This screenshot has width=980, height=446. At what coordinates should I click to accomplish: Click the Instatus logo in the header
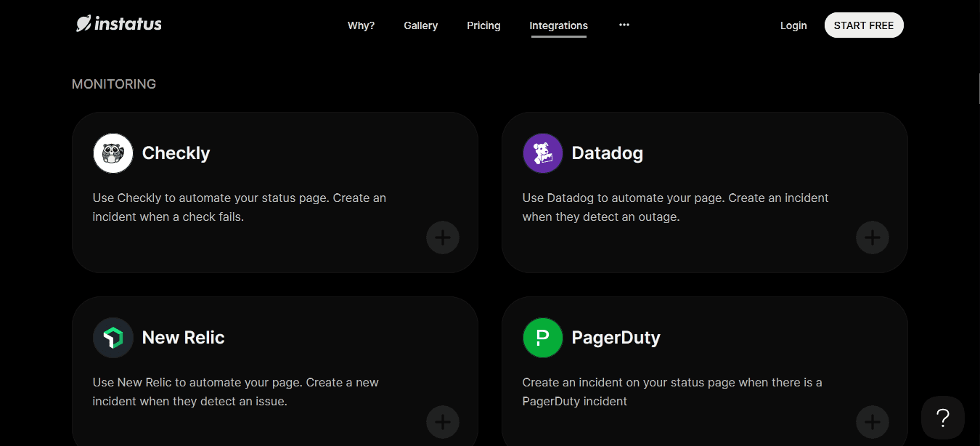119,24
